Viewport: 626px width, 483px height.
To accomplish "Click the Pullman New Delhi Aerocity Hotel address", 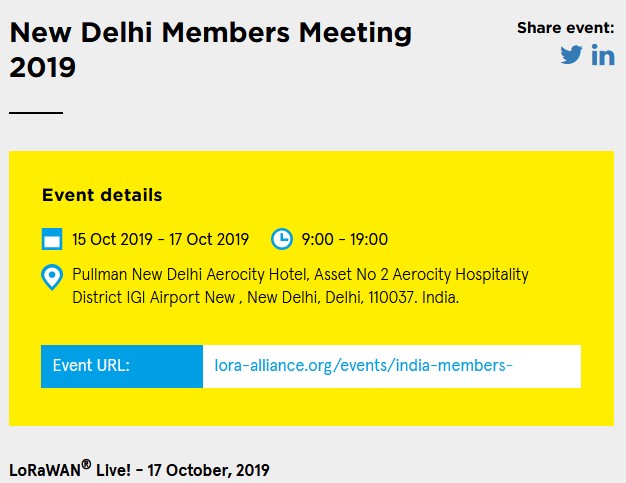I will click(x=300, y=274).
